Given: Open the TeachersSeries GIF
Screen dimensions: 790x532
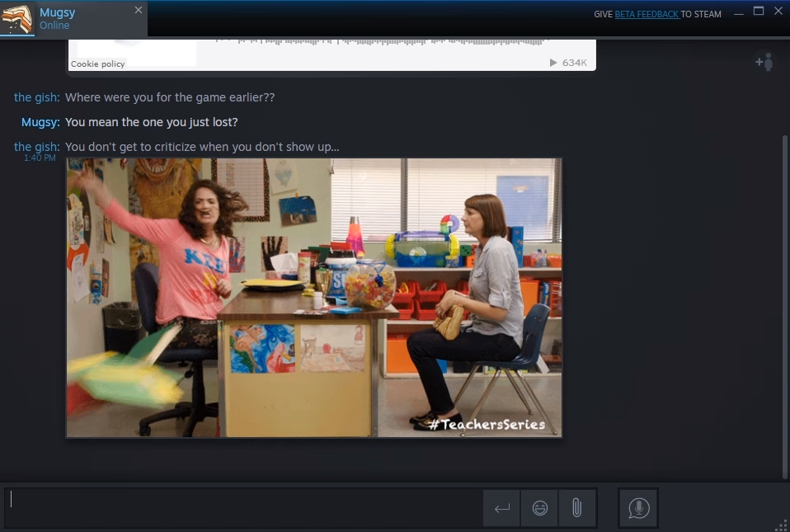Looking at the screenshot, I should click(x=313, y=297).
